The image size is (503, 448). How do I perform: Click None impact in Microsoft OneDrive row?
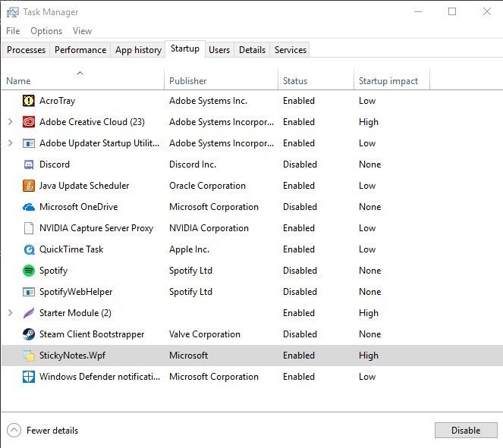[x=370, y=207]
